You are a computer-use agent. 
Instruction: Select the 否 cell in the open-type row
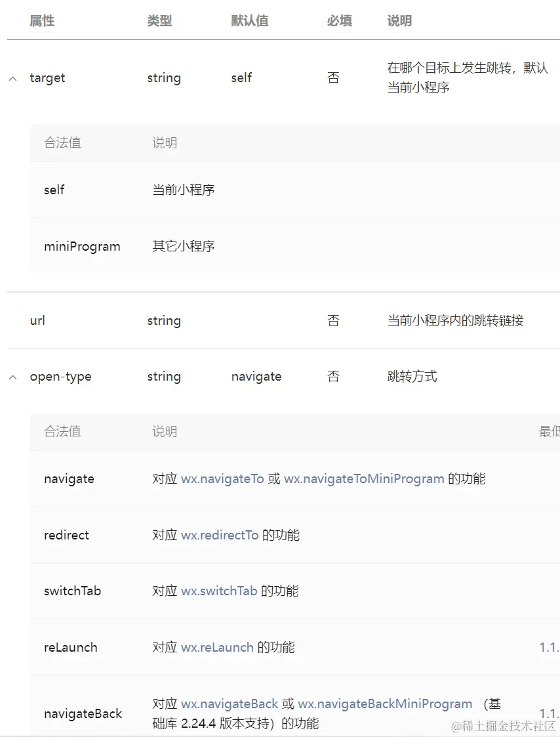tap(333, 377)
